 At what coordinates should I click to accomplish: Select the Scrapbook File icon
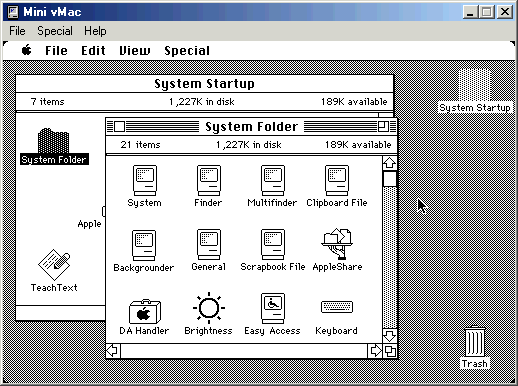(273, 244)
